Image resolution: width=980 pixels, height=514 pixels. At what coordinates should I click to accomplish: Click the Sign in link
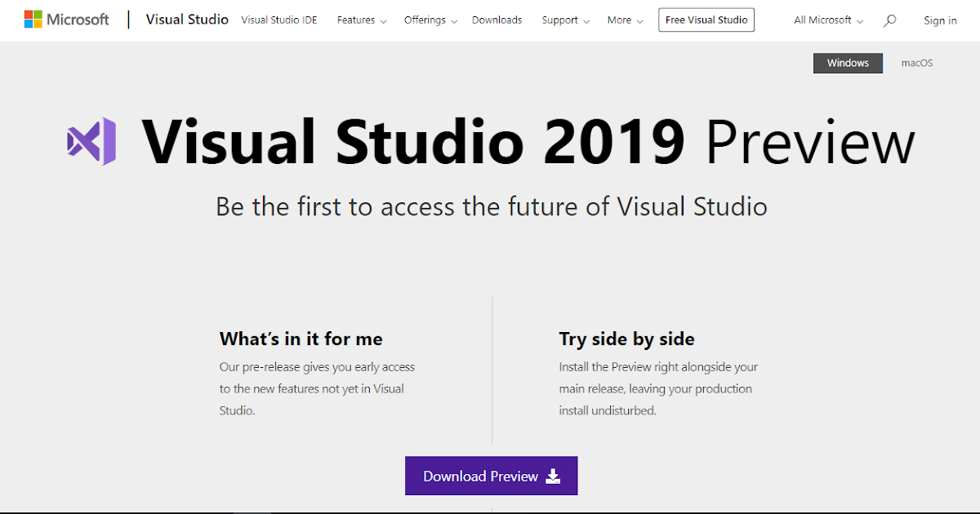pos(940,20)
